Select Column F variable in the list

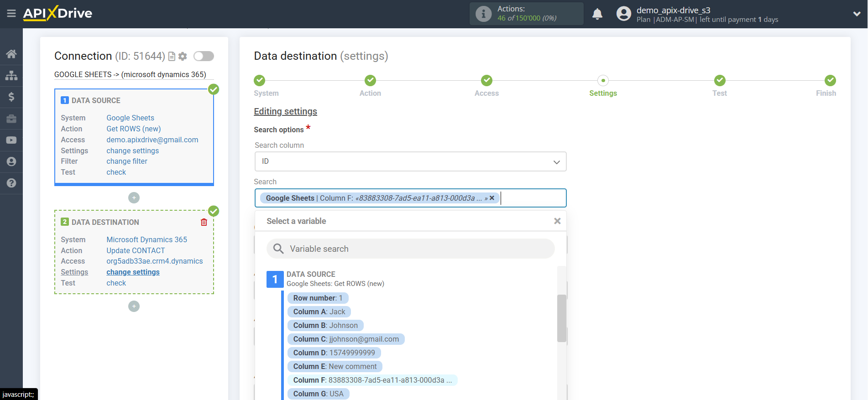coord(372,380)
